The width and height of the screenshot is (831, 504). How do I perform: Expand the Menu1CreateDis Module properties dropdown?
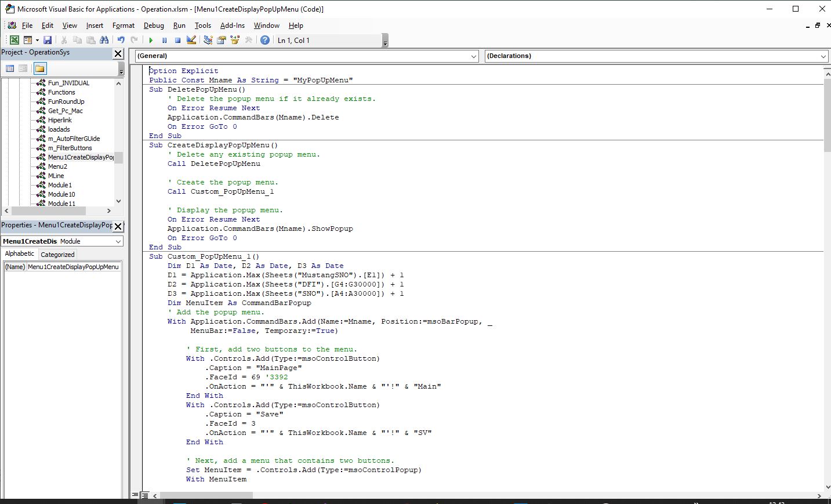118,241
